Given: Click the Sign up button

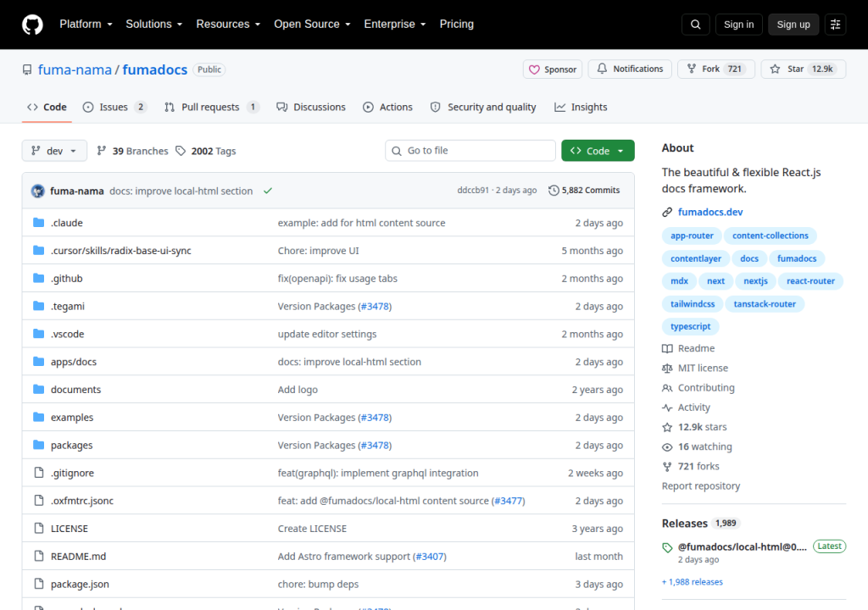Looking at the screenshot, I should [793, 25].
